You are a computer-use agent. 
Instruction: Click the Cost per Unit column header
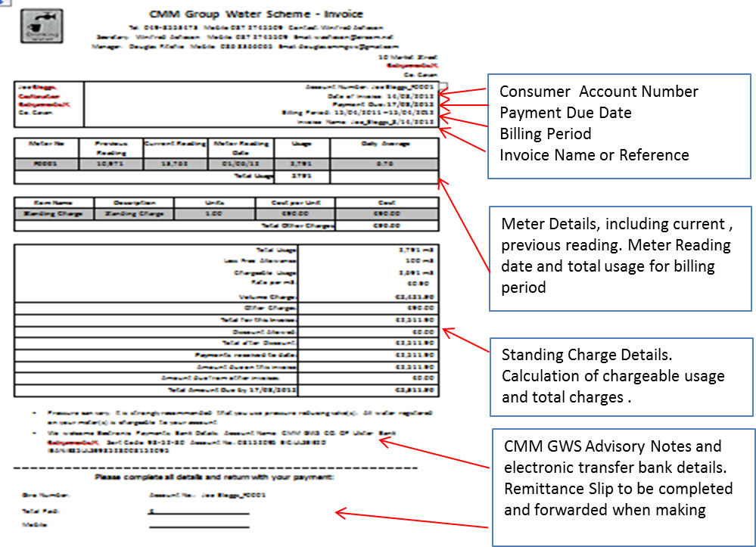(294, 203)
